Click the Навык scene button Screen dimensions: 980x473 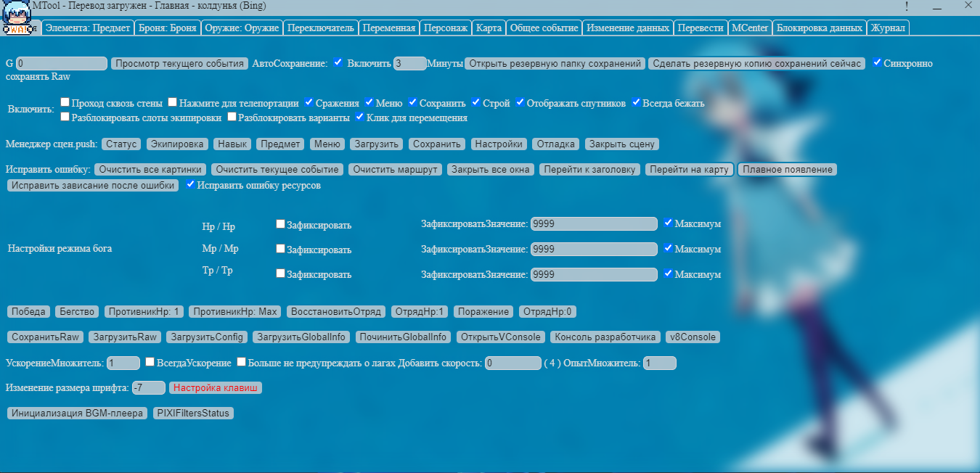[x=233, y=144]
